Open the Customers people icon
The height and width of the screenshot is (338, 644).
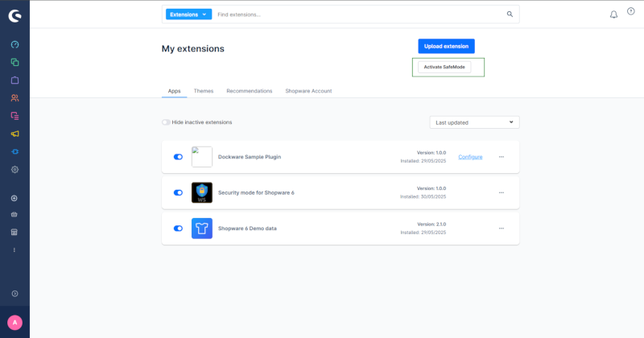14,97
